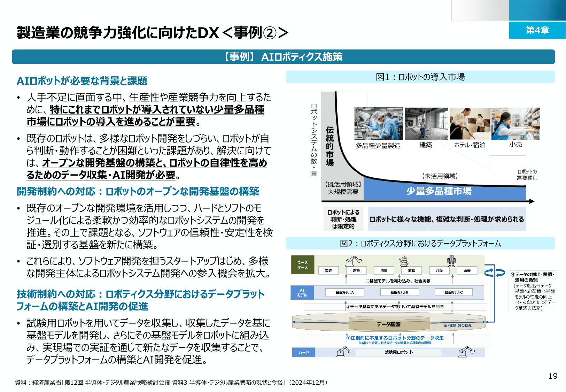566x392 pixels.
Task: Click the black axis arrowhead in Figure 1
Action: point(531,201)
